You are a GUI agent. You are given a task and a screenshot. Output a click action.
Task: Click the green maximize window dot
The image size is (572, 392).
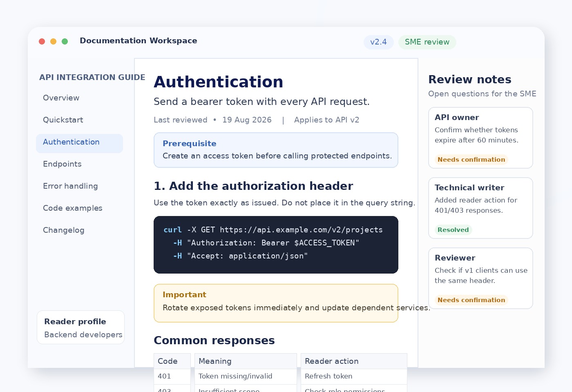pos(65,41)
